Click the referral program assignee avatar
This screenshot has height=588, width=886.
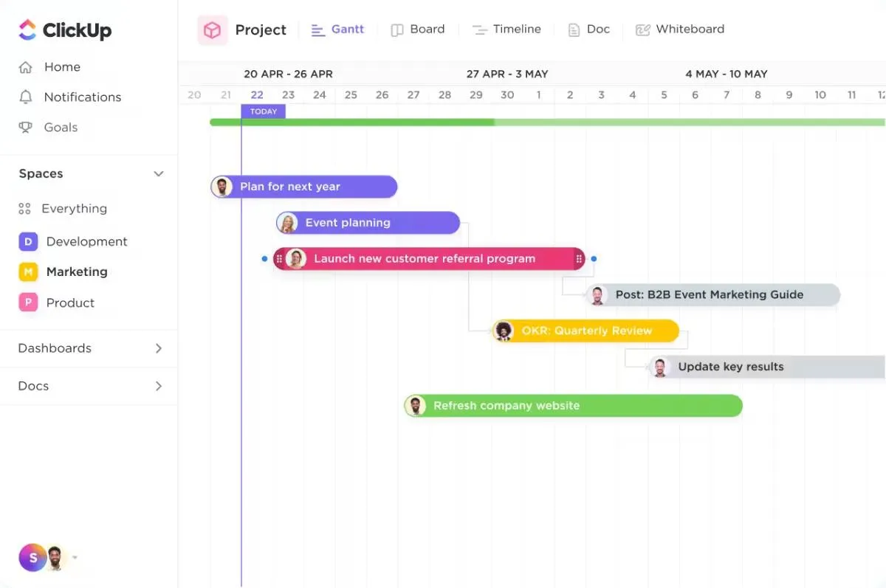[296, 259]
